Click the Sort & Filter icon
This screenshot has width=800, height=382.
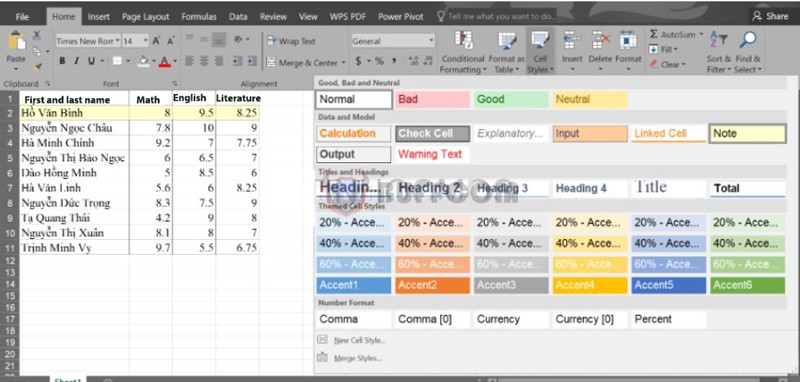(x=718, y=40)
